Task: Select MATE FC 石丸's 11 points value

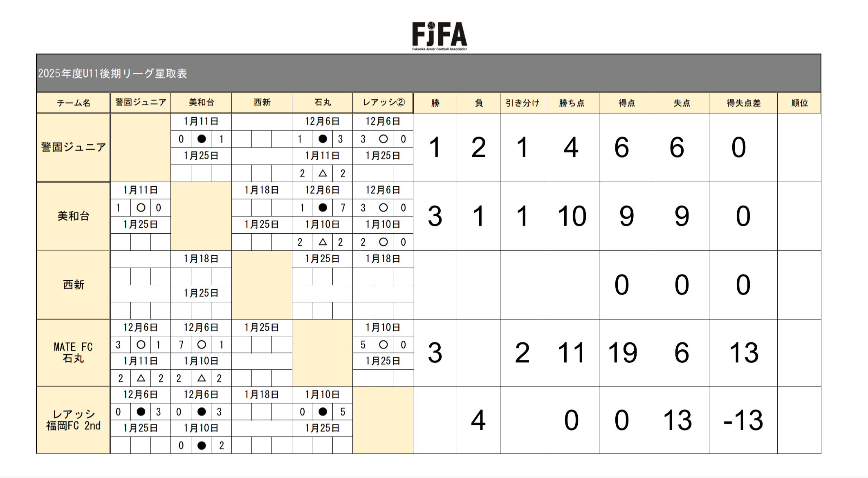Action: pos(571,353)
